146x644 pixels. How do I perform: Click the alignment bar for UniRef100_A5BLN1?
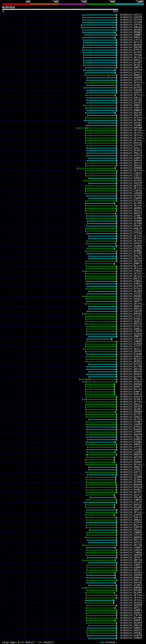tap(99, 27)
